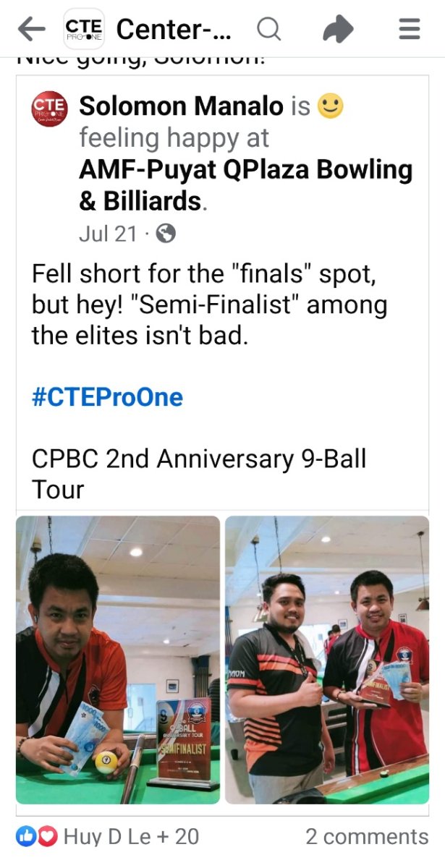Open the CTE Pro One page logo

(x=84, y=29)
